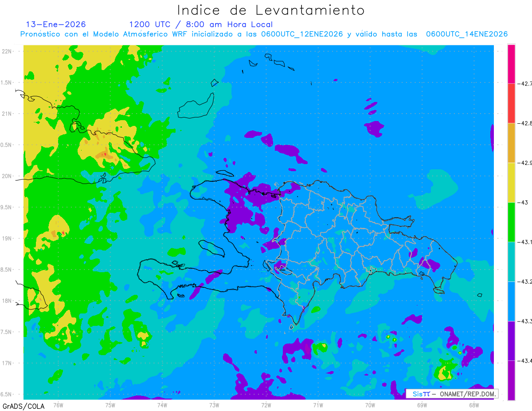
Task: Click the '72W' longitude label
Action: 266,405
